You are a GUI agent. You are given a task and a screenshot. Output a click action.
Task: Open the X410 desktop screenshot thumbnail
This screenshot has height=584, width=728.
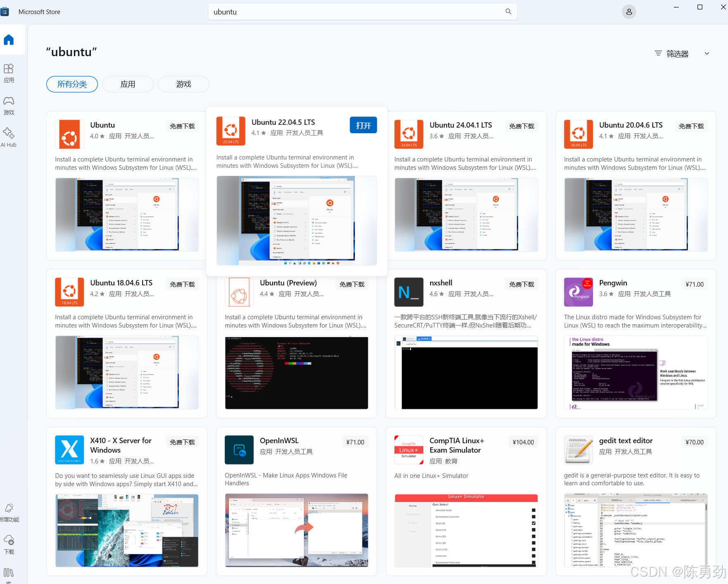click(127, 530)
